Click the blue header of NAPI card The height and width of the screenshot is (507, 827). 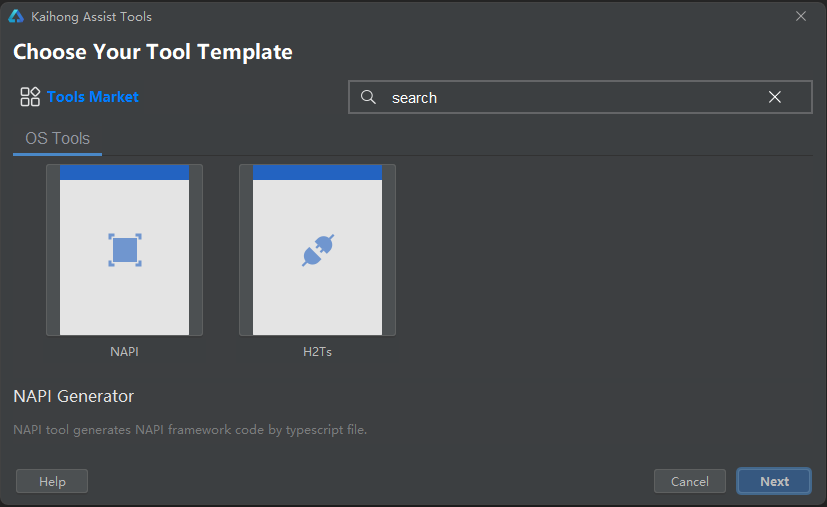coord(124,173)
